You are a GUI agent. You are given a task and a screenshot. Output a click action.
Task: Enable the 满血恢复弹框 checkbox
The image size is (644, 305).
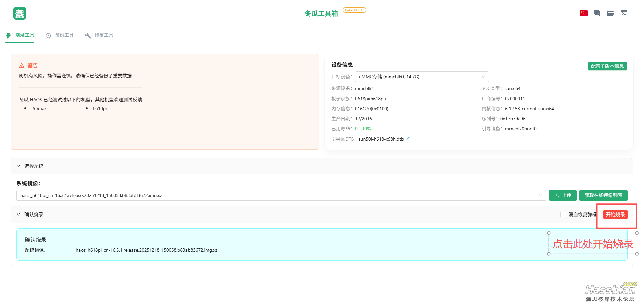point(563,214)
